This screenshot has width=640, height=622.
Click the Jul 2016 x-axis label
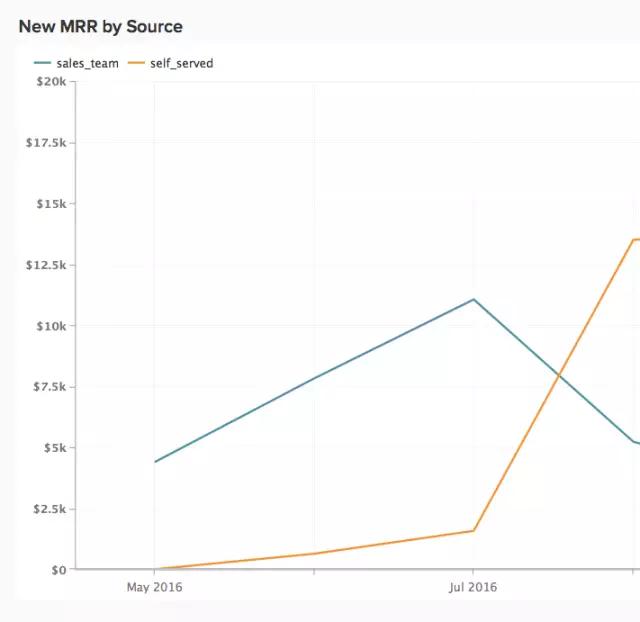pos(473,587)
